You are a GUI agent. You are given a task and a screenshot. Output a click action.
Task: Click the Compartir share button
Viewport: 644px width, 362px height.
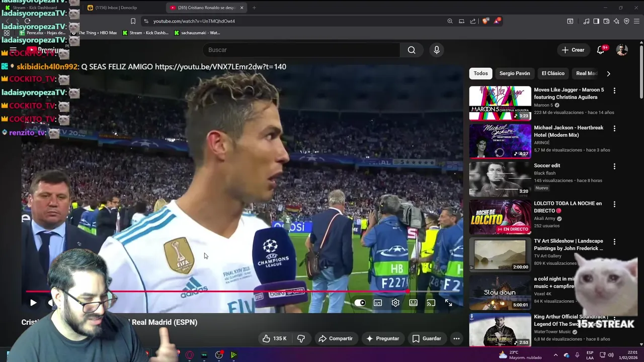(336, 338)
